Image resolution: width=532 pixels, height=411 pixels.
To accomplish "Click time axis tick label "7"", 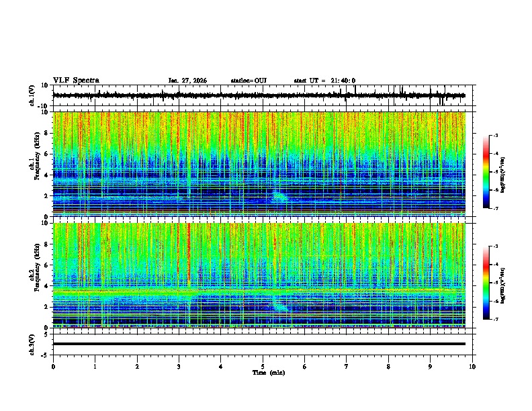I will tap(347, 367).
